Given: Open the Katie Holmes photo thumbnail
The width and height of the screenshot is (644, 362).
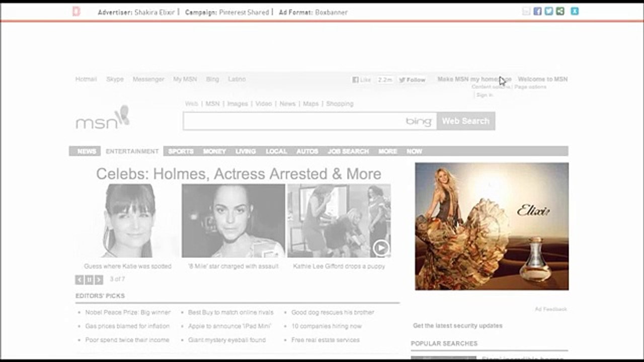Looking at the screenshot, I should 128,221.
